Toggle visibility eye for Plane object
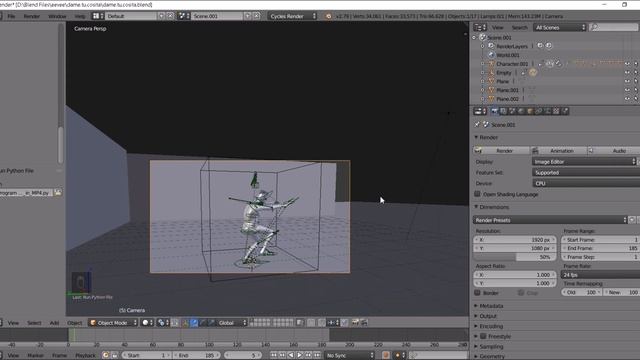640x360 pixels. click(627, 81)
